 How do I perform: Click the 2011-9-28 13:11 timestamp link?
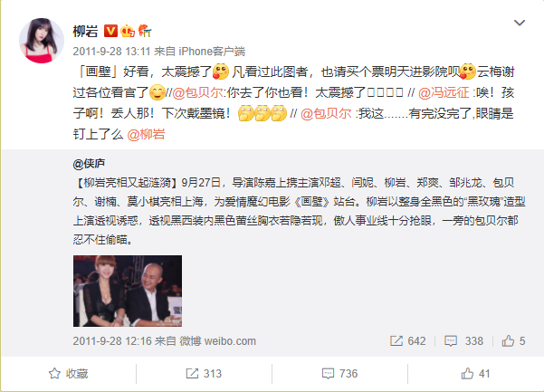pos(111,52)
